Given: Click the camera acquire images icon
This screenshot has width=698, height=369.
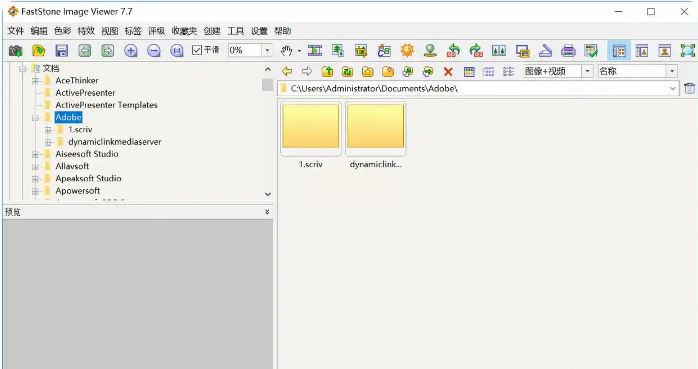Looking at the screenshot, I should coord(16,51).
